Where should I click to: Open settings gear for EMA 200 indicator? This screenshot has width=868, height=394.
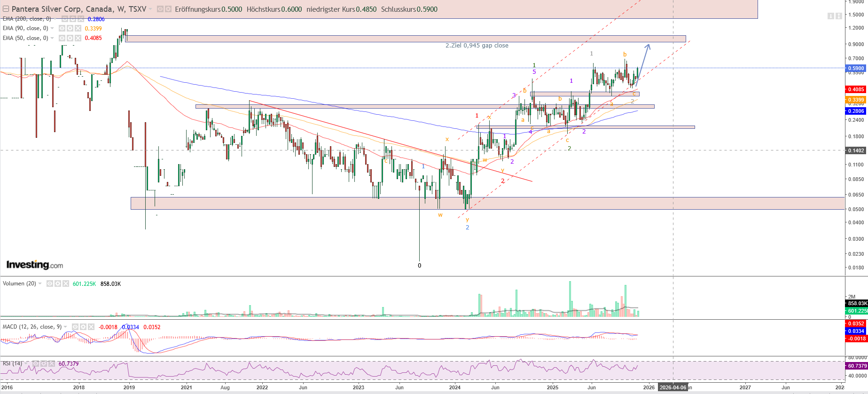(x=73, y=19)
